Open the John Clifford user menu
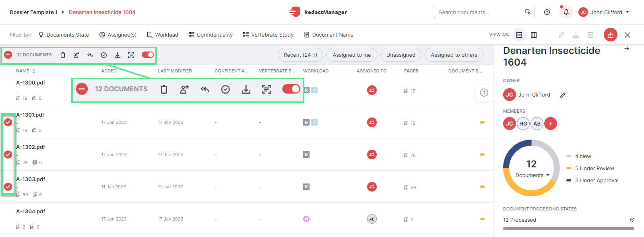The height and width of the screenshot is (237, 644). (x=604, y=12)
